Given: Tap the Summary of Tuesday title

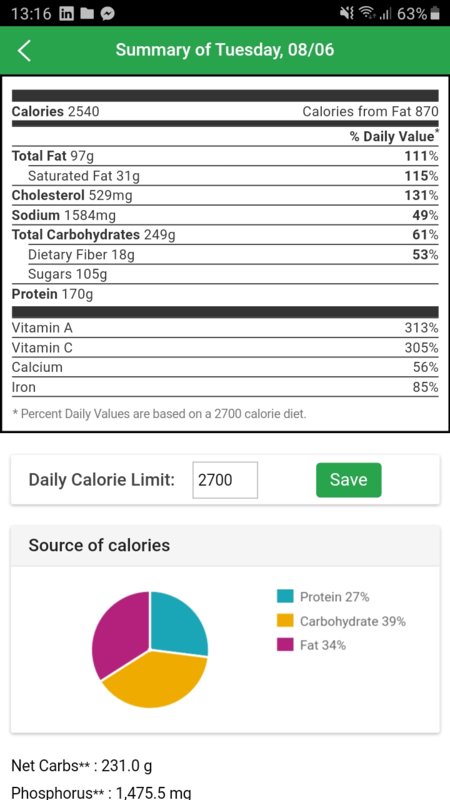Looking at the screenshot, I should coord(225,50).
